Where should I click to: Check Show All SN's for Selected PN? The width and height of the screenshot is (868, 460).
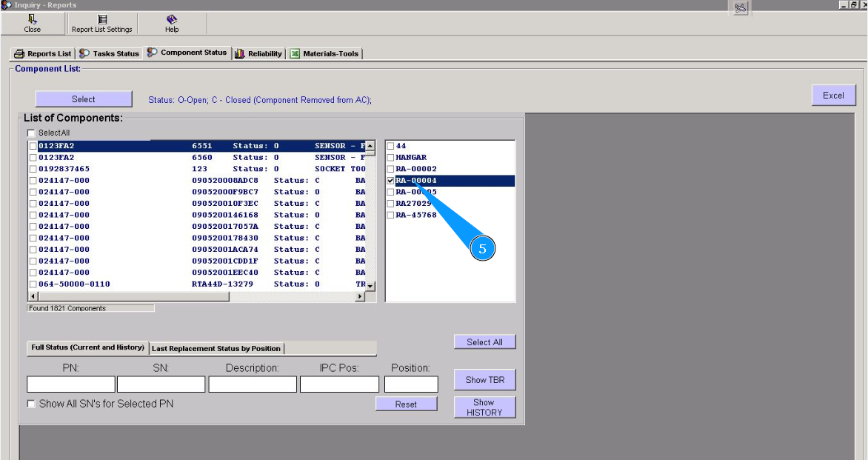point(31,404)
